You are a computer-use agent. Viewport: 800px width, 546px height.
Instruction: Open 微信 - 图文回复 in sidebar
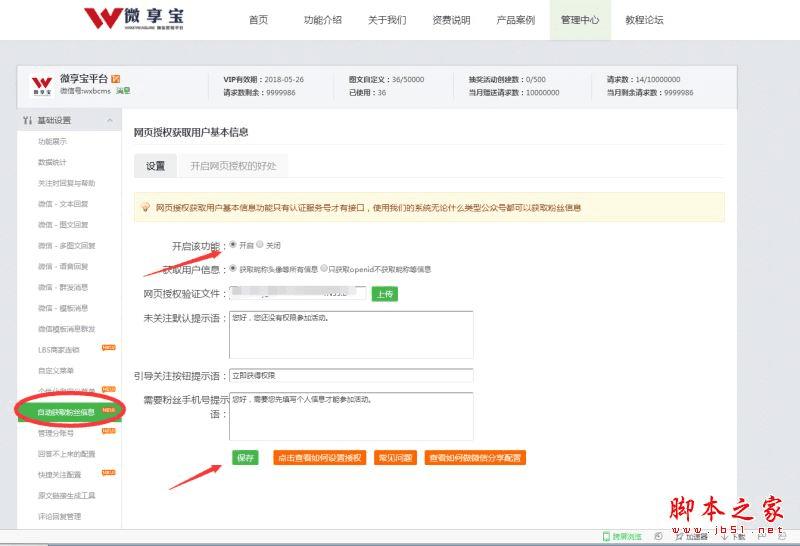[x=63, y=225]
